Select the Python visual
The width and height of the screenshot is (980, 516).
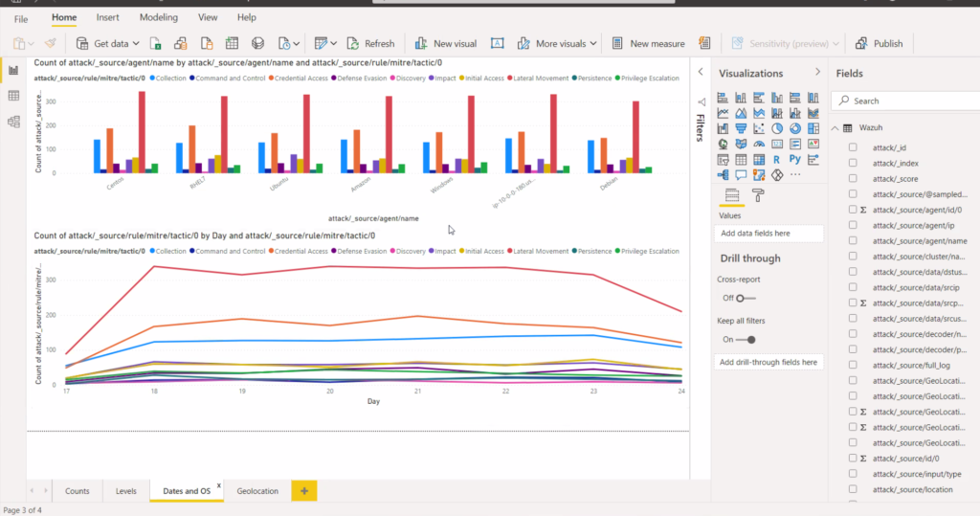pyautogui.click(x=795, y=159)
